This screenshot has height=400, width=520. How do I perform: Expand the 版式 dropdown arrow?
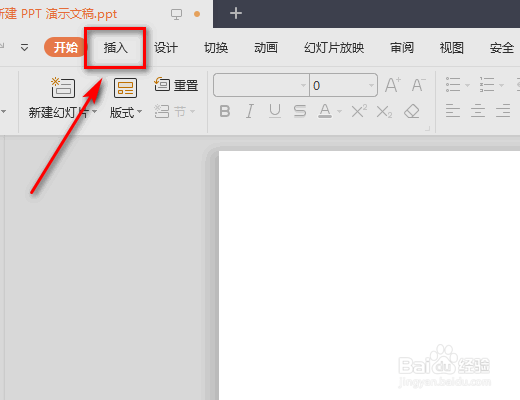(x=140, y=112)
